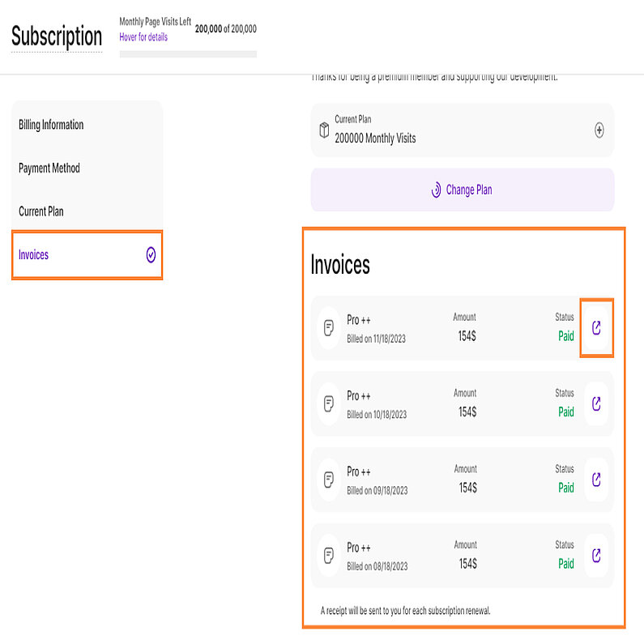Open the 11/18/2023 invoice external link icon

pyautogui.click(x=597, y=328)
